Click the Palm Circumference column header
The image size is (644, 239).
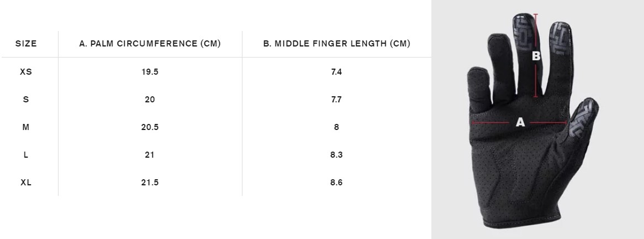click(150, 44)
